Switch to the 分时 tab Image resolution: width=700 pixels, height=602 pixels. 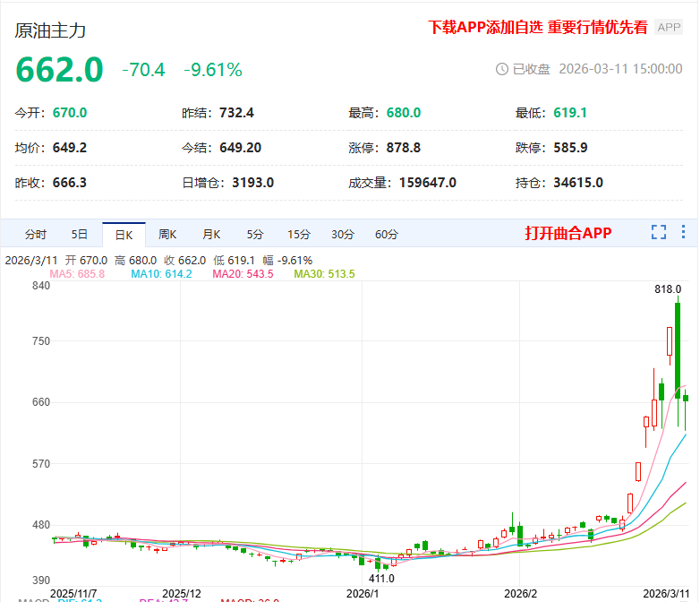coord(36,235)
